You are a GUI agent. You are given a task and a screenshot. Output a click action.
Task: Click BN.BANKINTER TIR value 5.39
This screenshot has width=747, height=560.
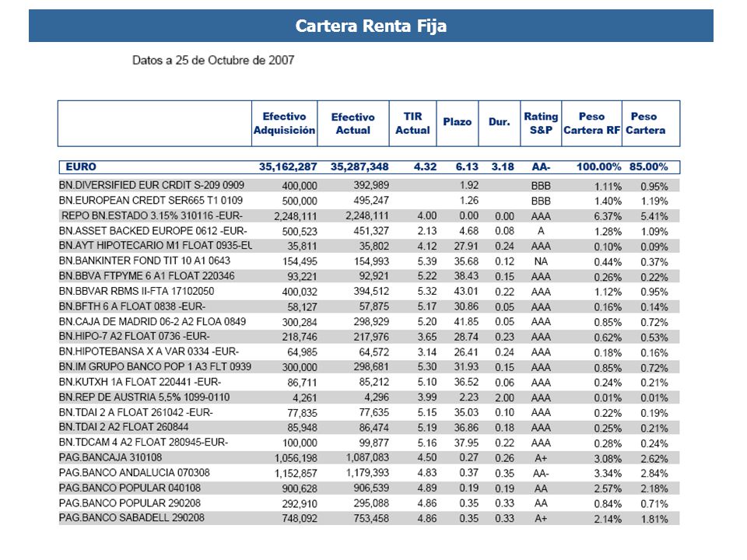pyautogui.click(x=427, y=261)
